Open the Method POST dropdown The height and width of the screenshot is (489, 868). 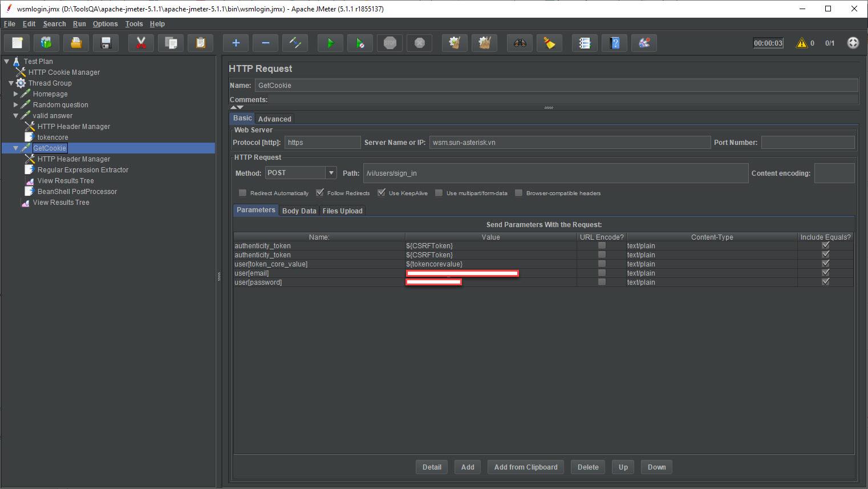pos(331,173)
